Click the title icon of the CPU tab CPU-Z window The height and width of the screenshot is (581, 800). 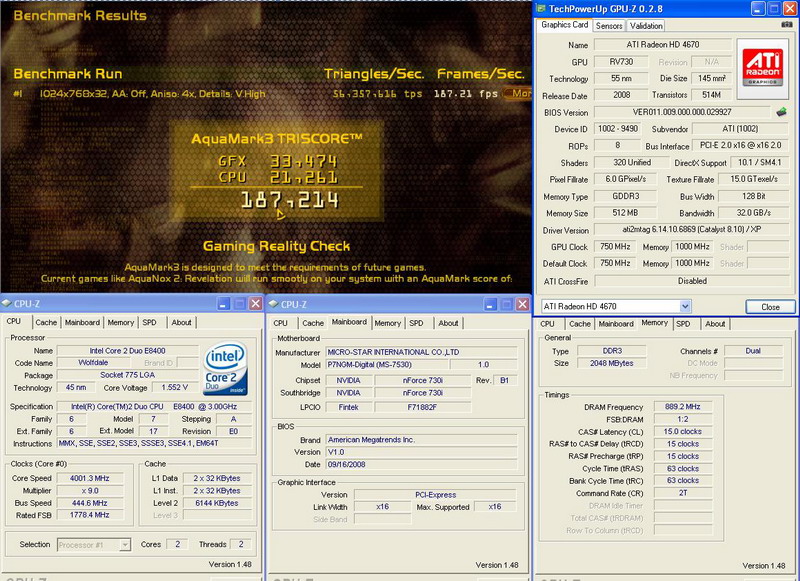[7, 304]
